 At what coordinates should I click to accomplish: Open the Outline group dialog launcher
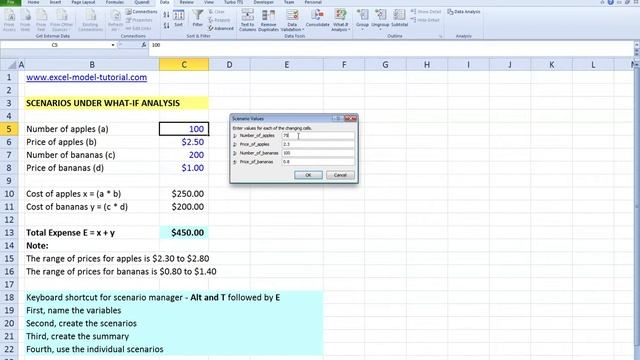(x=440, y=36)
